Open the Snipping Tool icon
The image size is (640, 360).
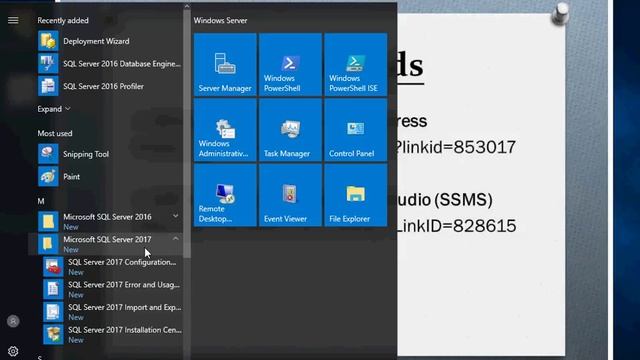click(48, 154)
